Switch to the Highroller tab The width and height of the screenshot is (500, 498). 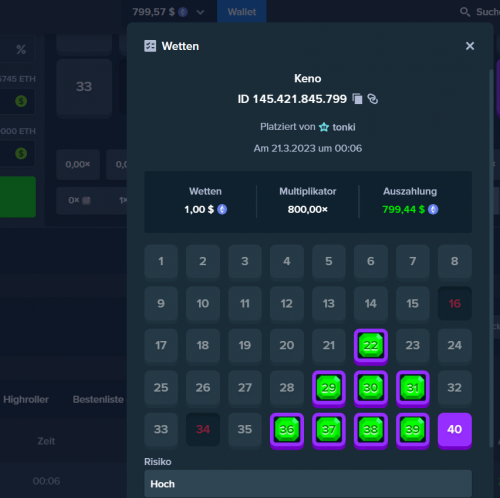(26, 399)
